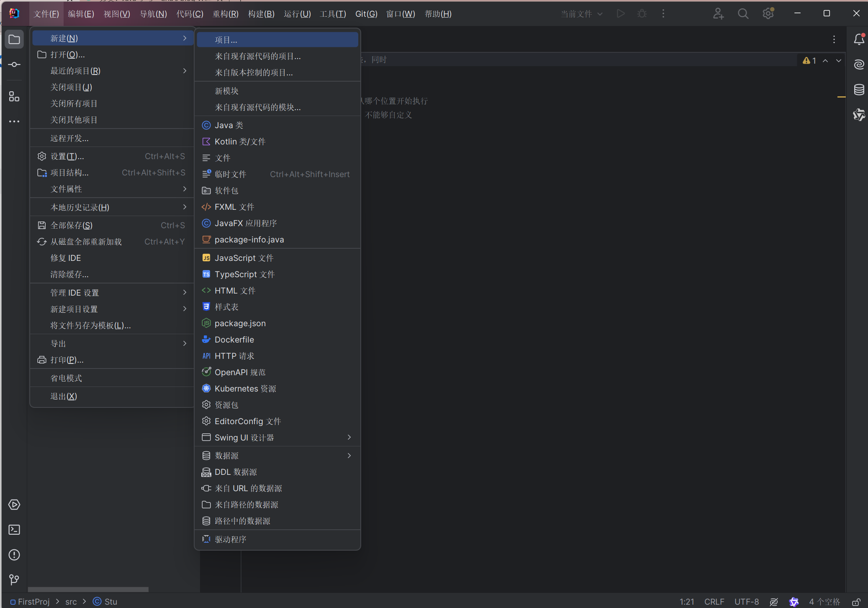868x608 pixels.
Task: Open the 编辑(E) menu
Action: tap(81, 14)
